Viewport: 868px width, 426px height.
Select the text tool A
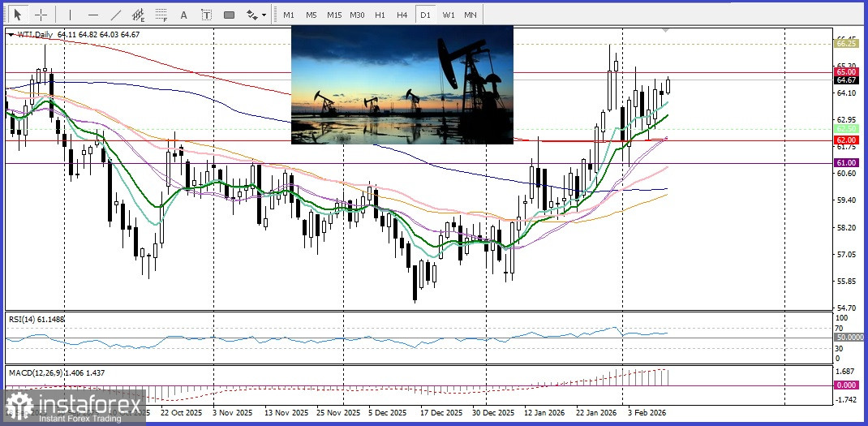pyautogui.click(x=184, y=15)
